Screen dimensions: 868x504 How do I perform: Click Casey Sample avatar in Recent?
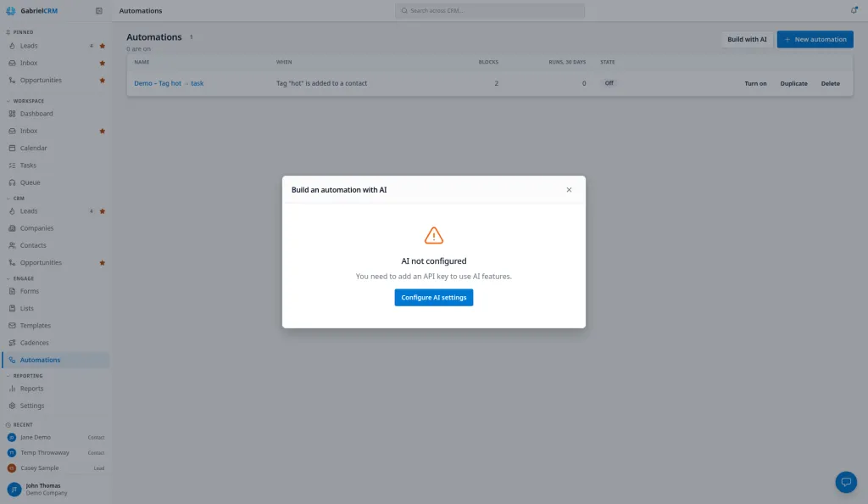pyautogui.click(x=12, y=468)
